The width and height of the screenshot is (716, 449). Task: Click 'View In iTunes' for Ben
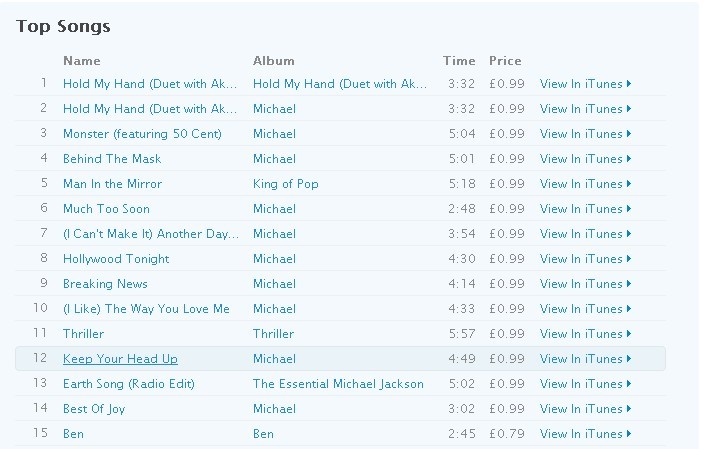point(584,434)
